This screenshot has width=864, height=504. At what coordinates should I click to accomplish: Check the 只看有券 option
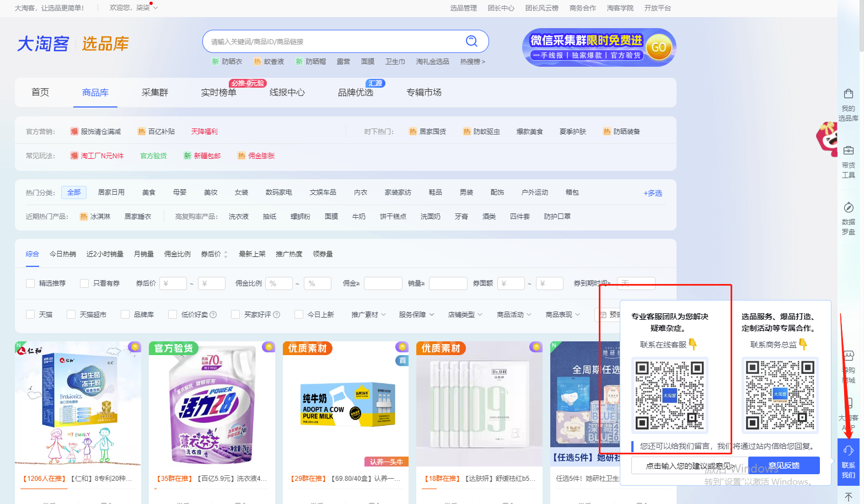pos(84,283)
